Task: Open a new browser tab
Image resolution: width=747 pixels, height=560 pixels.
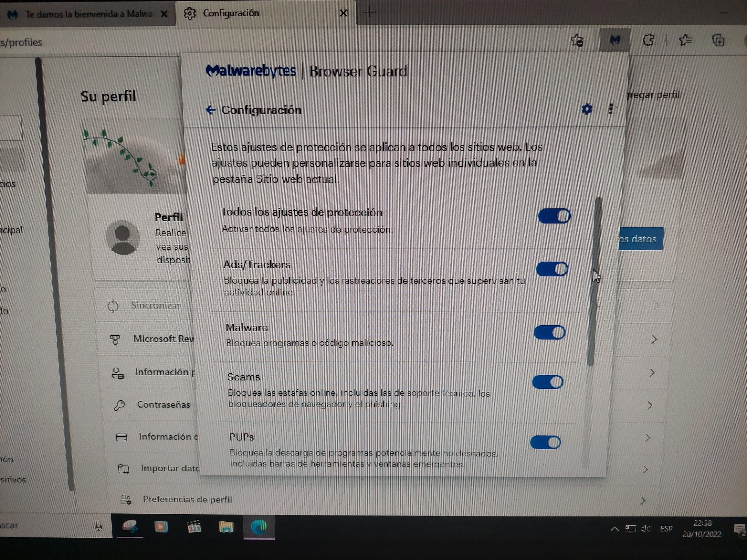Action: tap(369, 13)
